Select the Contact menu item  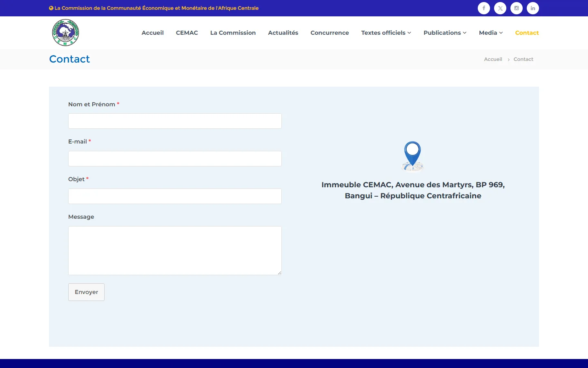pyautogui.click(x=527, y=33)
